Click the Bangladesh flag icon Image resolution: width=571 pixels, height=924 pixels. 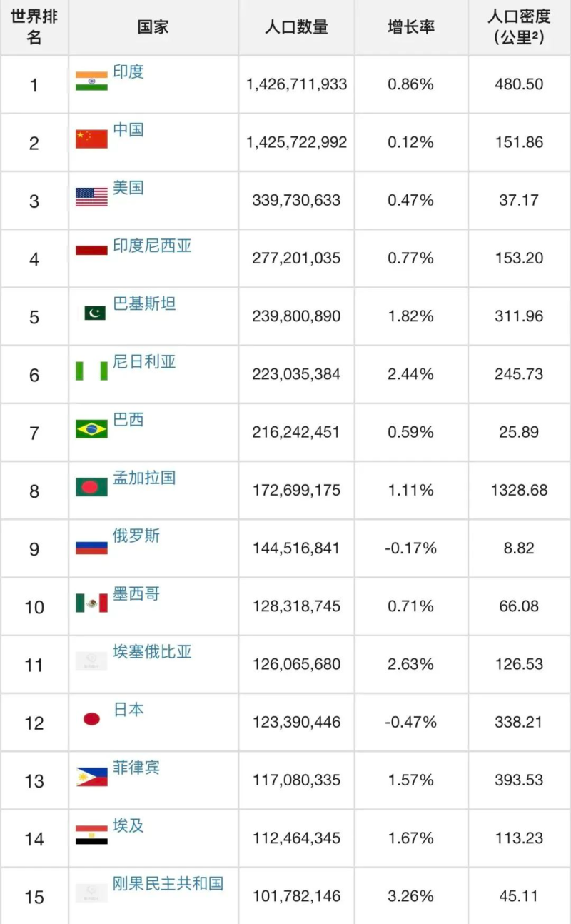[91, 486]
